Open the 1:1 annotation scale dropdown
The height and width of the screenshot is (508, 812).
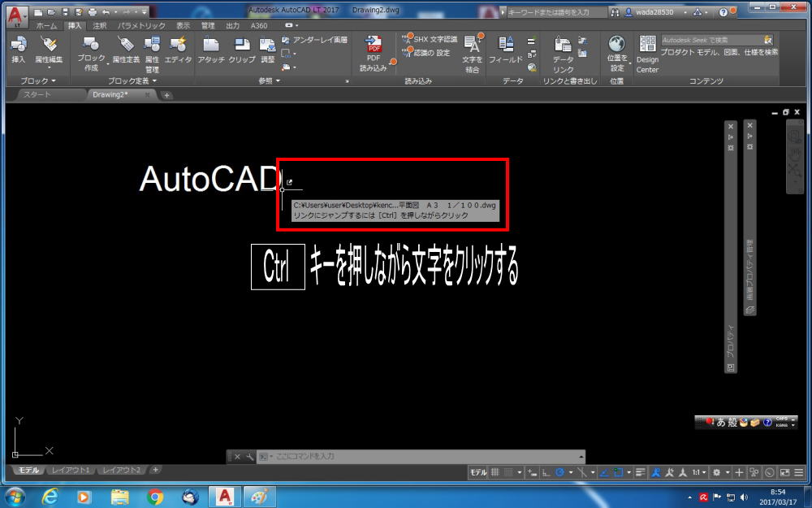pyautogui.click(x=698, y=472)
